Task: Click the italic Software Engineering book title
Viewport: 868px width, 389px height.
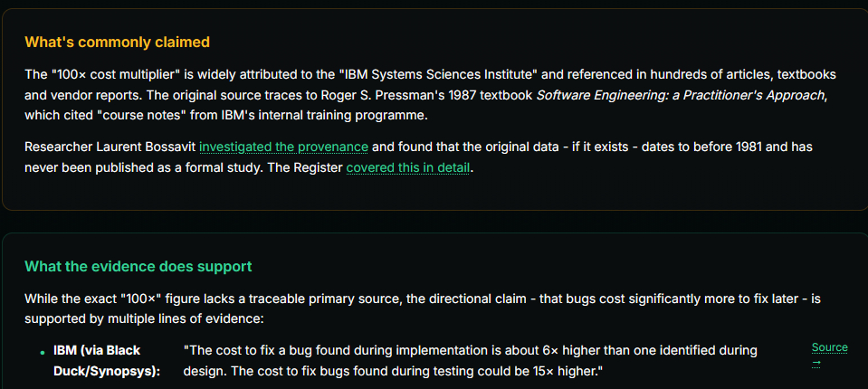Action: [681, 95]
